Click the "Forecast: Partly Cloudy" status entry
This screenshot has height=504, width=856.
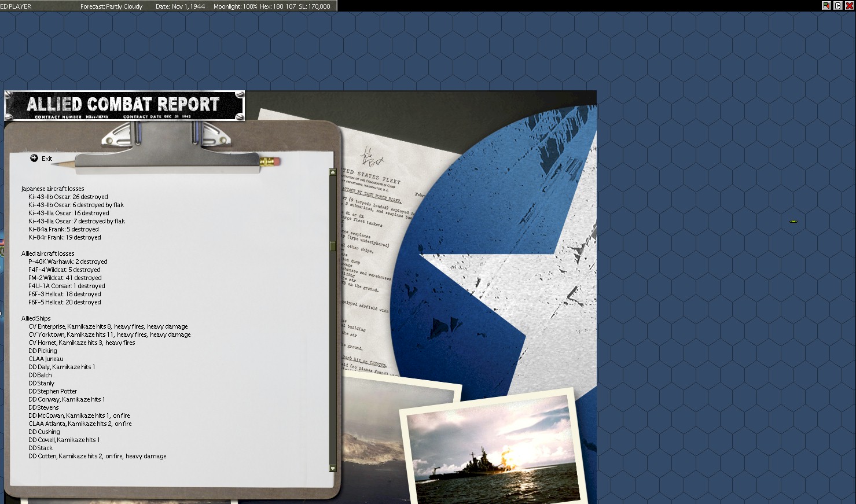[111, 6]
